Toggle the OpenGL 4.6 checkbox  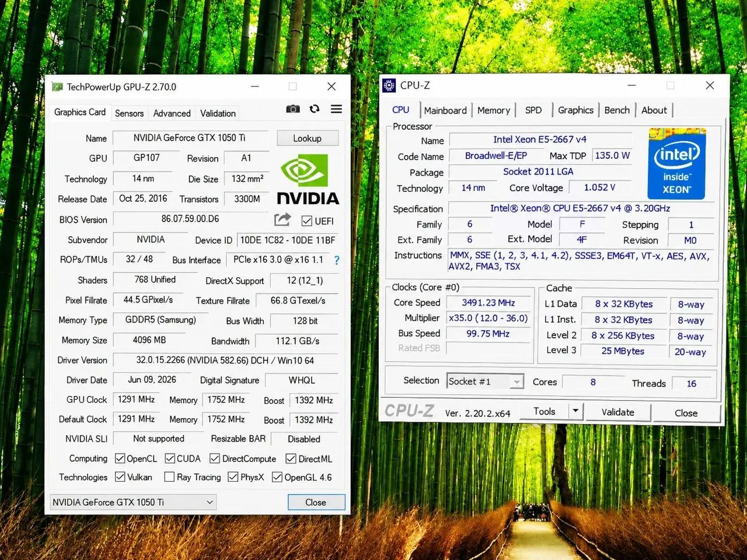pyautogui.click(x=277, y=477)
